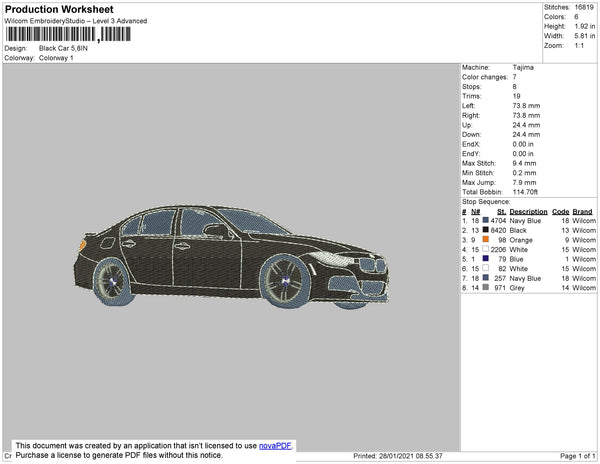Click the Colors value '6'
600x464 pixels.
(576, 17)
